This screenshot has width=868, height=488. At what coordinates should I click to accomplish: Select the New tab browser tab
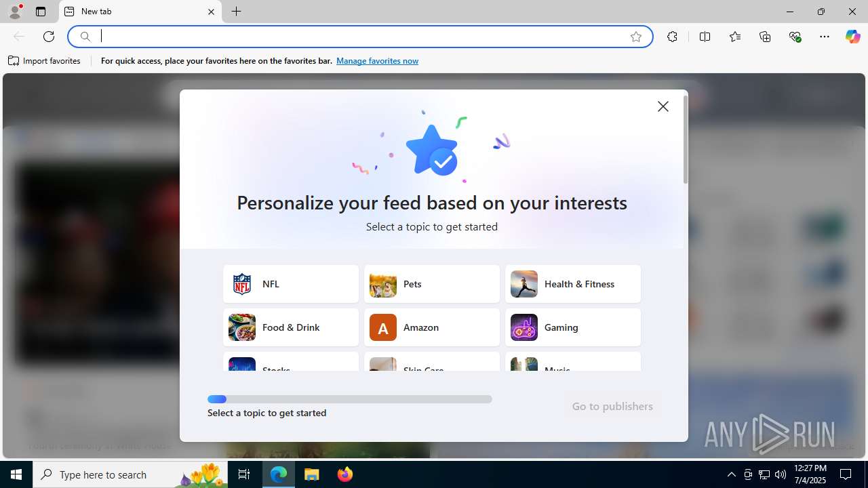pyautogui.click(x=140, y=12)
